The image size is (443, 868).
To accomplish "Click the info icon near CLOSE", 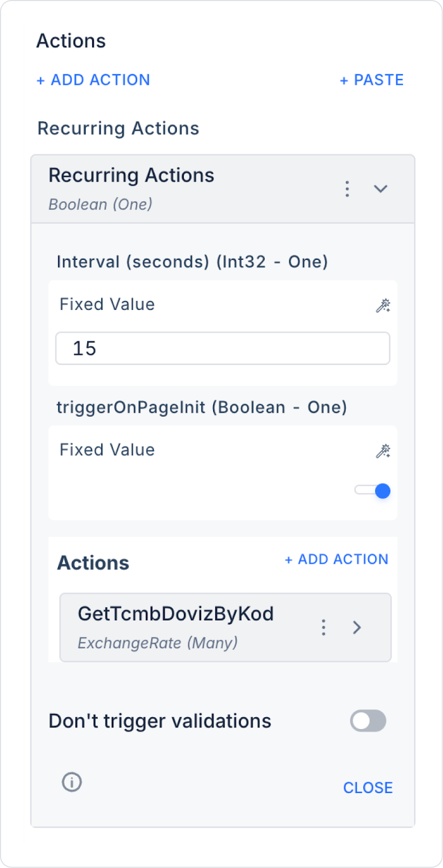I will coord(72,782).
